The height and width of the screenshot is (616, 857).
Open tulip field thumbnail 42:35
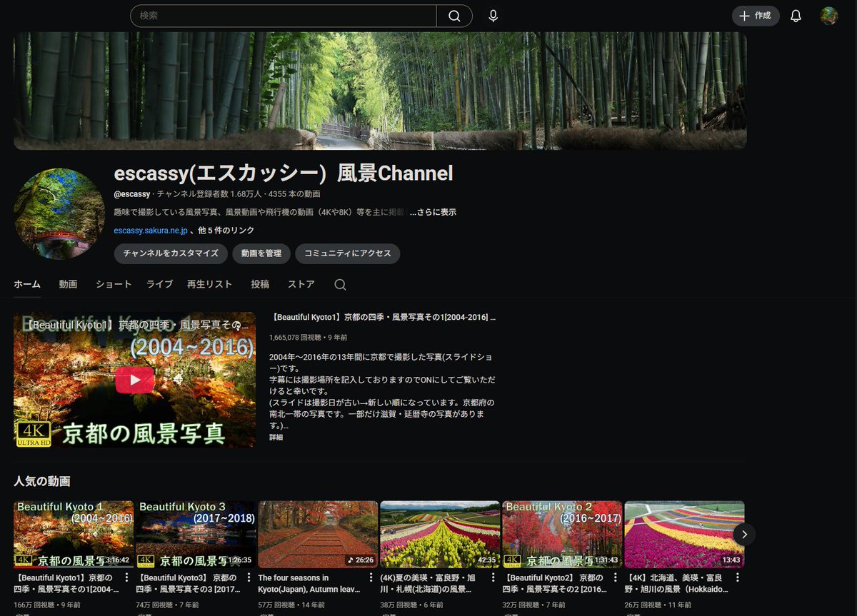[x=440, y=535]
